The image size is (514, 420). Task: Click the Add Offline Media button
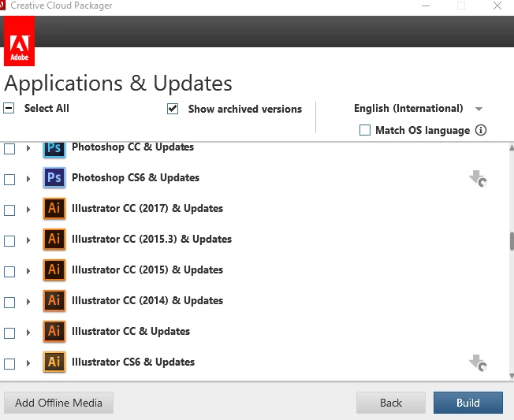[x=58, y=403]
